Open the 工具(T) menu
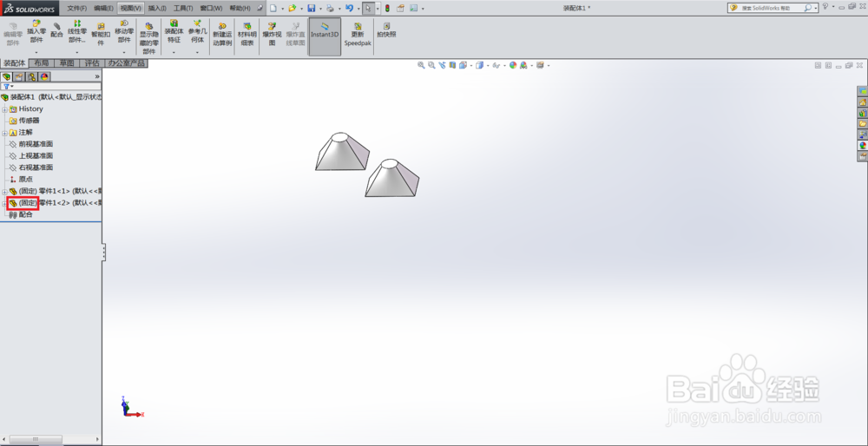 click(183, 9)
